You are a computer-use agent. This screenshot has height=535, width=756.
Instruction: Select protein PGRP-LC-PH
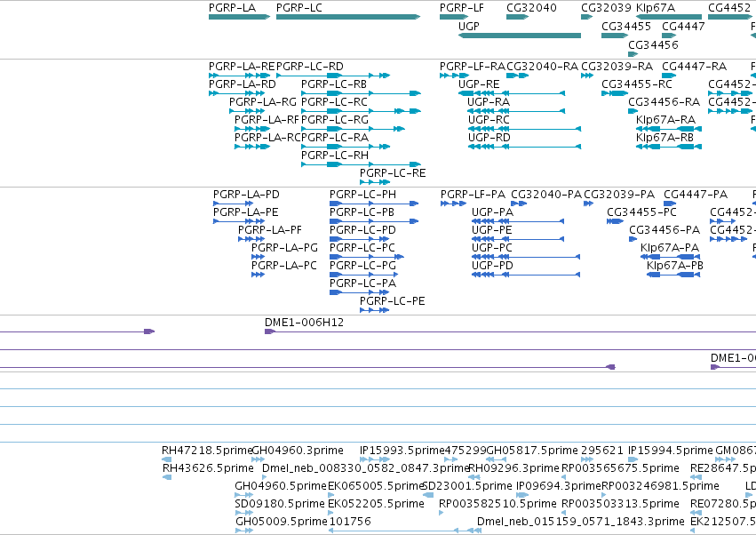tap(374, 204)
